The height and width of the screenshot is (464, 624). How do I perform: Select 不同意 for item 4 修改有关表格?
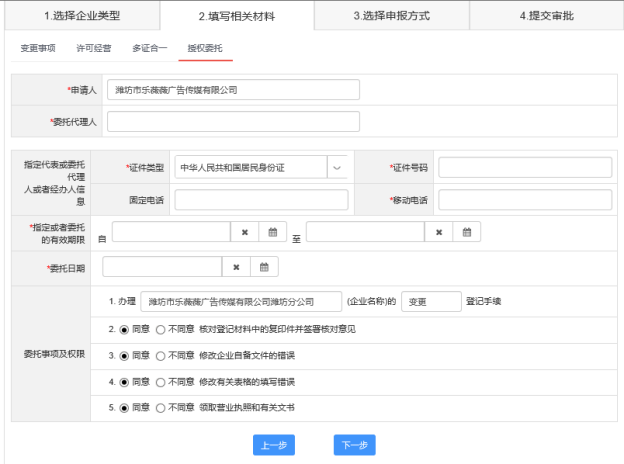(x=161, y=382)
